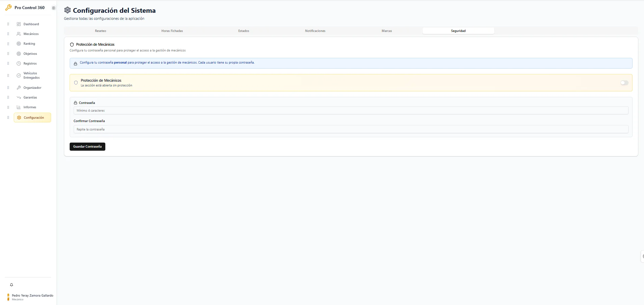Viewport: 644px width, 305px height.
Task: Select the Objetivos target icon
Action: click(19, 54)
